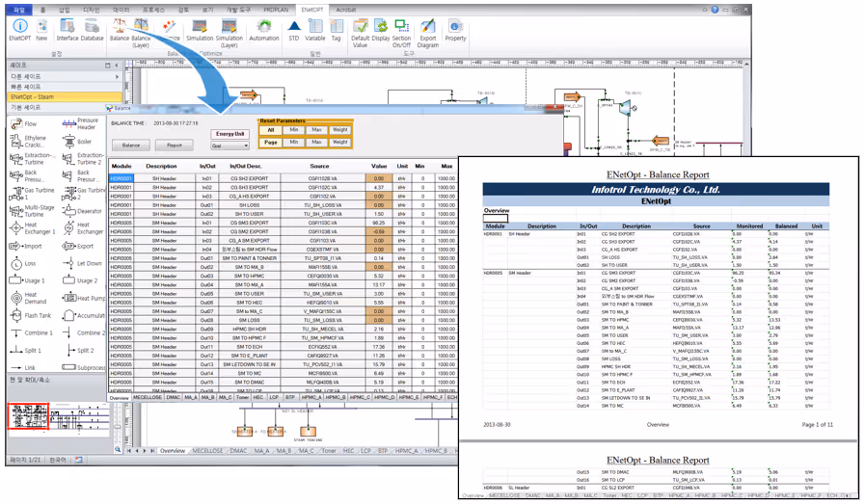Select the Flash Tank shape
The height and width of the screenshot is (504, 865).
point(30,315)
